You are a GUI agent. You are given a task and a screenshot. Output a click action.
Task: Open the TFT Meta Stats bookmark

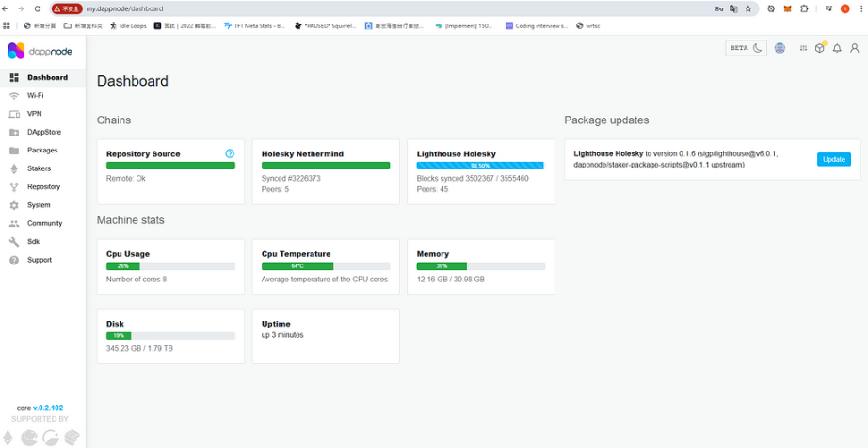point(254,25)
